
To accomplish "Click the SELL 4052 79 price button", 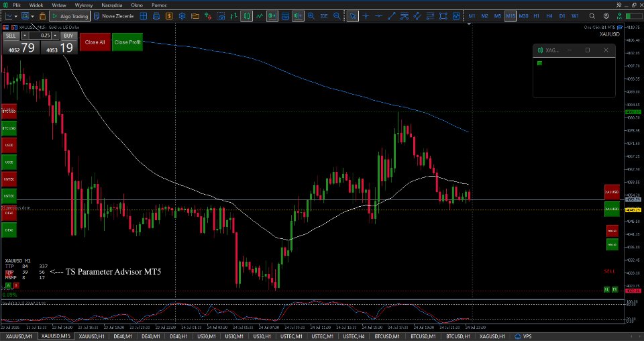I will [x=21, y=48].
